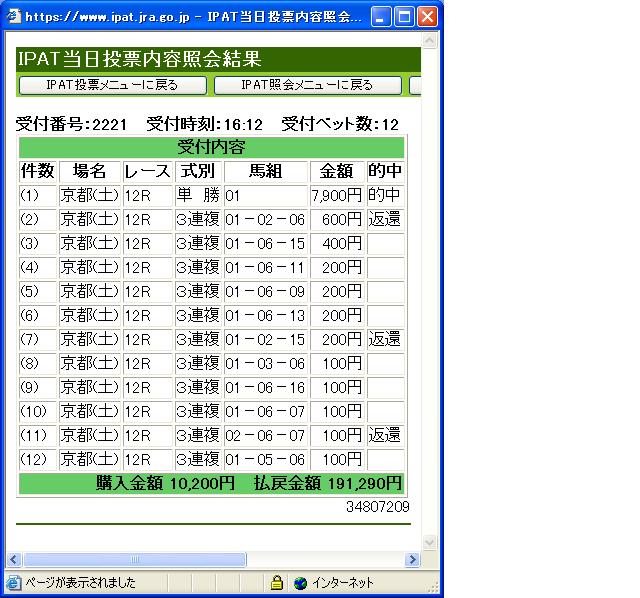This screenshot has height=598, width=640.
Task: Click the '01－06－13' horse combination
Action: [266, 316]
